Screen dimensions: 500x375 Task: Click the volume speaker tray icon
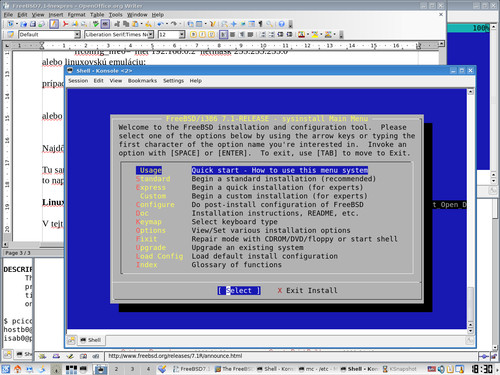[x=441, y=369]
